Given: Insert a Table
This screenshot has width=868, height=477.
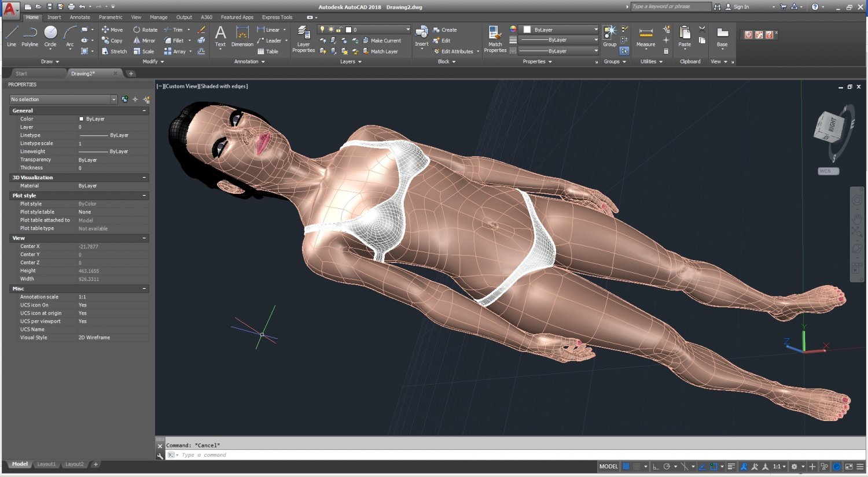Looking at the screenshot, I should click(x=268, y=51).
